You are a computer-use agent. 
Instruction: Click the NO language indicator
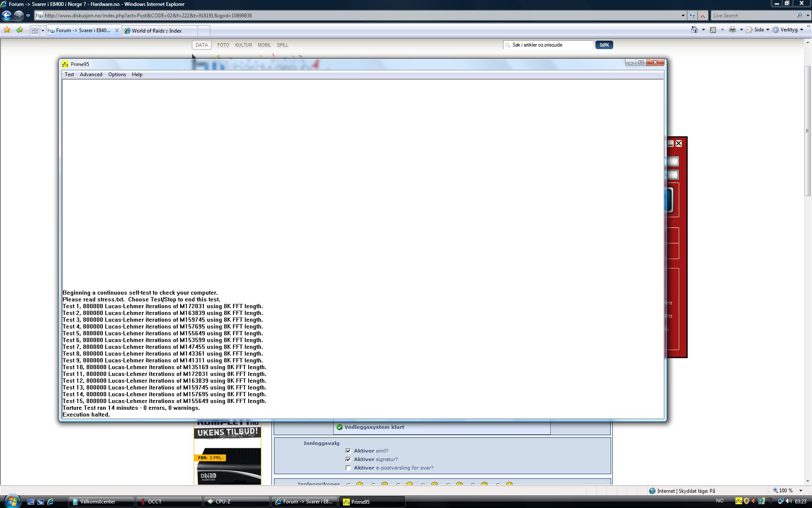[x=720, y=501]
